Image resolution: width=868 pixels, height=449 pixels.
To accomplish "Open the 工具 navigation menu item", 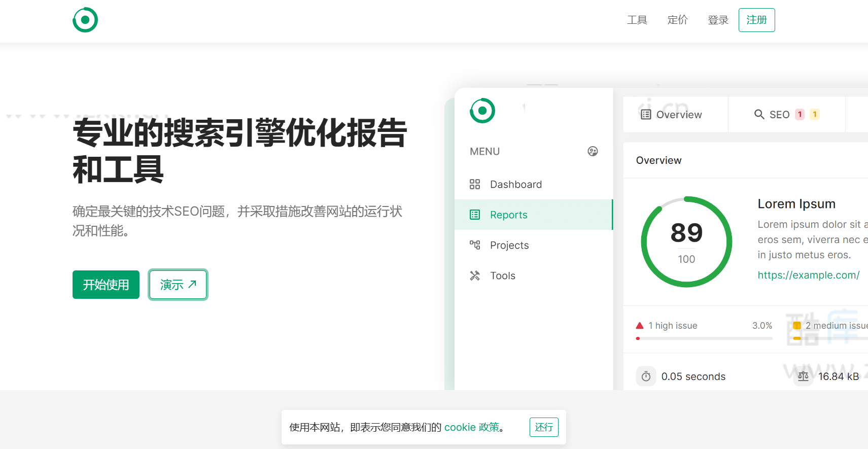I will click(x=637, y=20).
